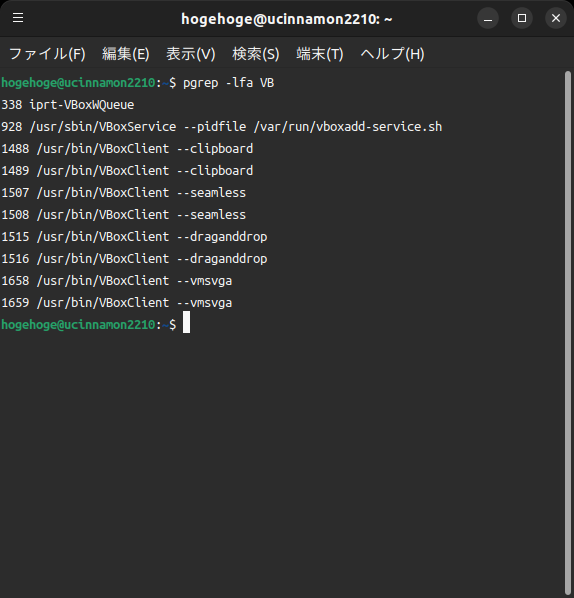This screenshot has width=574, height=598.
Task: Click line 1489 VBoxClient --clipboard
Action: [x=127, y=170]
